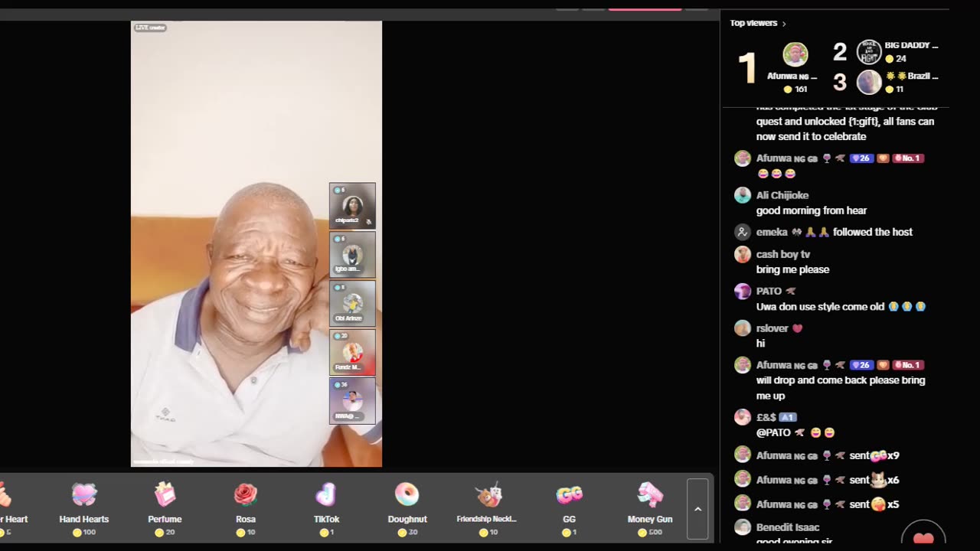This screenshot has height=551, width=980.
Task: Open PATO's avatar in chat
Action: [x=743, y=292]
